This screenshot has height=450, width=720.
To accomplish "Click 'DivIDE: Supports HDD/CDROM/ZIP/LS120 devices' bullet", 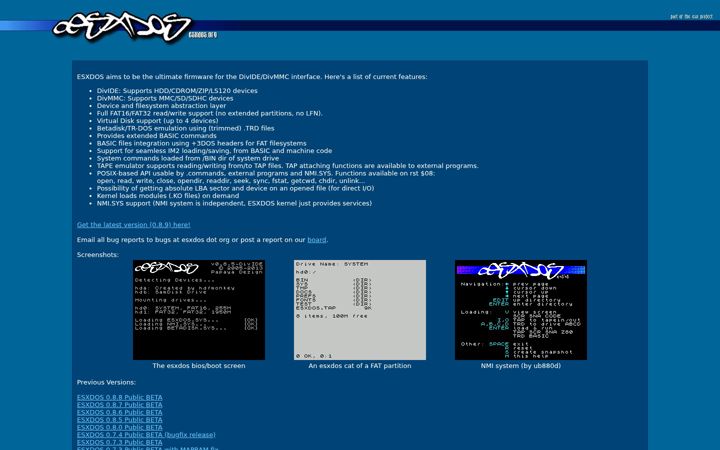I will click(x=177, y=91).
